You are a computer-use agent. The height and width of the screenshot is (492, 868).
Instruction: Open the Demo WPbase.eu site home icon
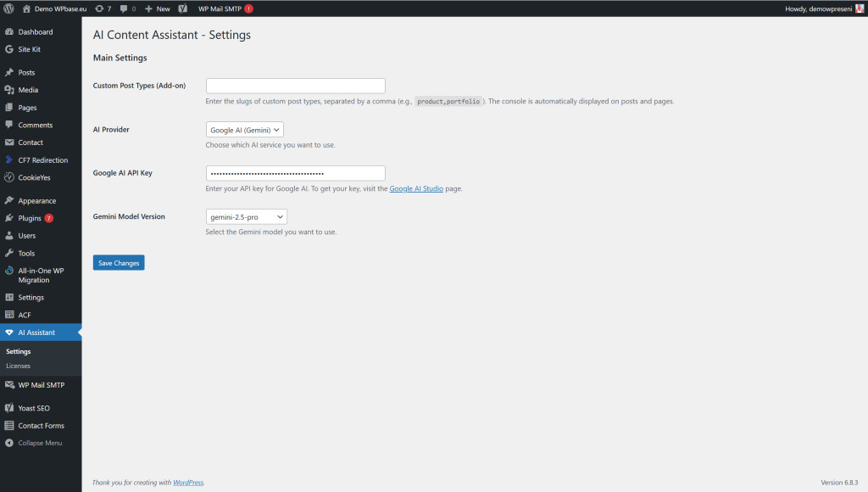(x=26, y=8)
